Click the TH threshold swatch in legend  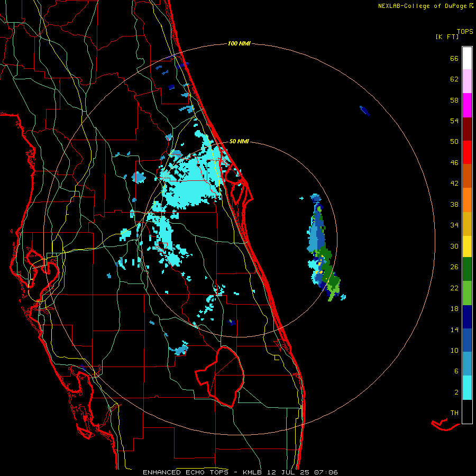(x=467, y=411)
